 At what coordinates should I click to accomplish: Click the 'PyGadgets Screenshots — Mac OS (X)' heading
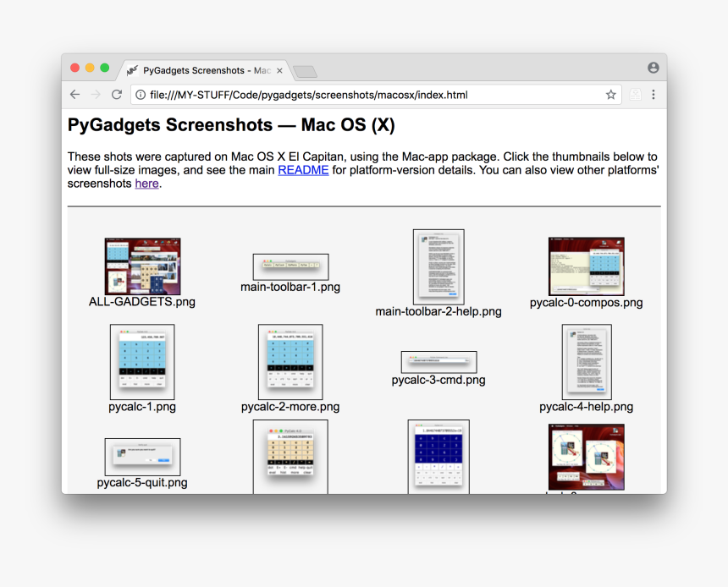pyautogui.click(x=231, y=125)
